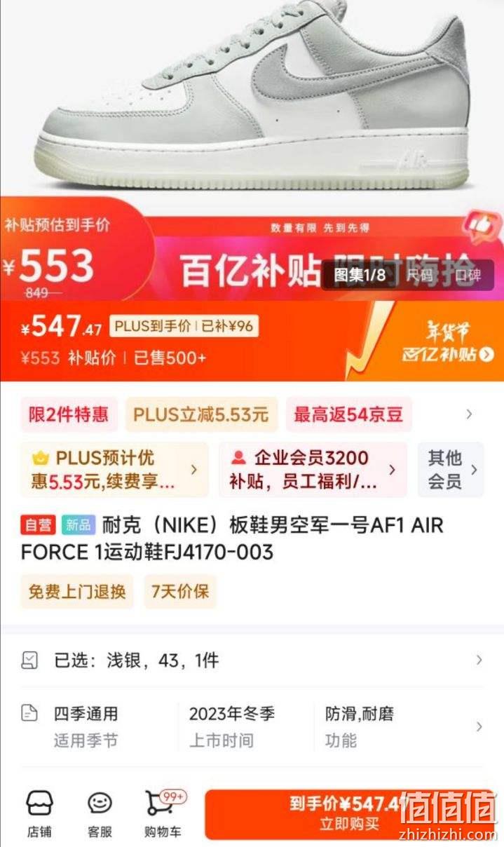The image size is (504, 847).
Task: Tap the 限2件特惠 promotion tag
Action: coord(69,414)
